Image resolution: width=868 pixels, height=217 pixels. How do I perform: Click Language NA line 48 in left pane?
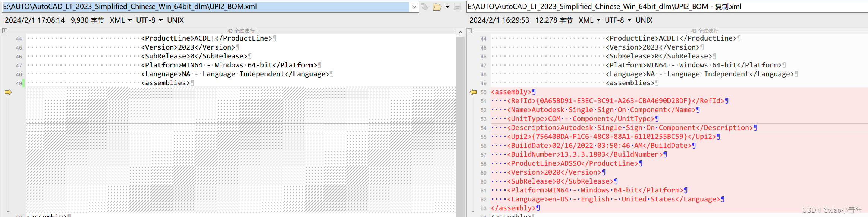[x=235, y=74]
